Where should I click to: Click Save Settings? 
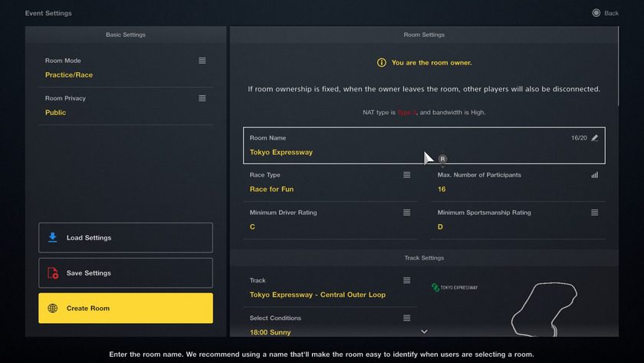tap(126, 273)
